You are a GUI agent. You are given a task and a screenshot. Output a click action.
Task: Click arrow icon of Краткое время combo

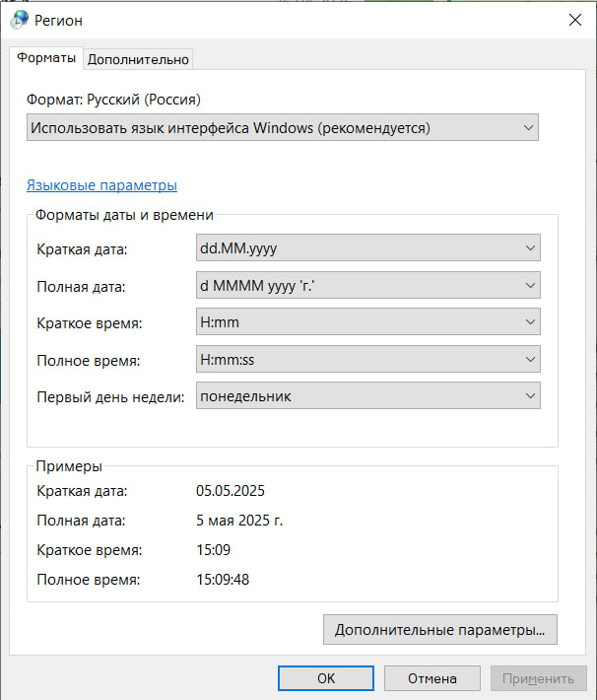[x=530, y=321]
